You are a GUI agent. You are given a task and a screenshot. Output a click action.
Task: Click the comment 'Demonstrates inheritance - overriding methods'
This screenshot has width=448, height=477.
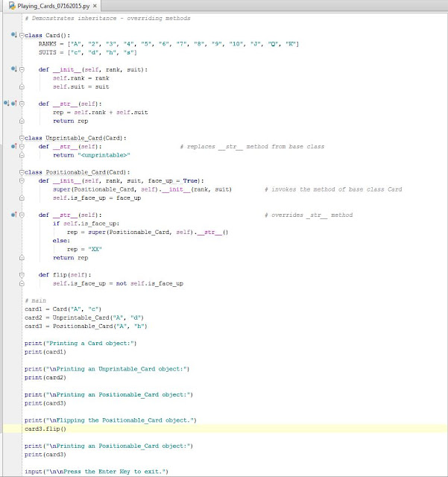pos(108,18)
